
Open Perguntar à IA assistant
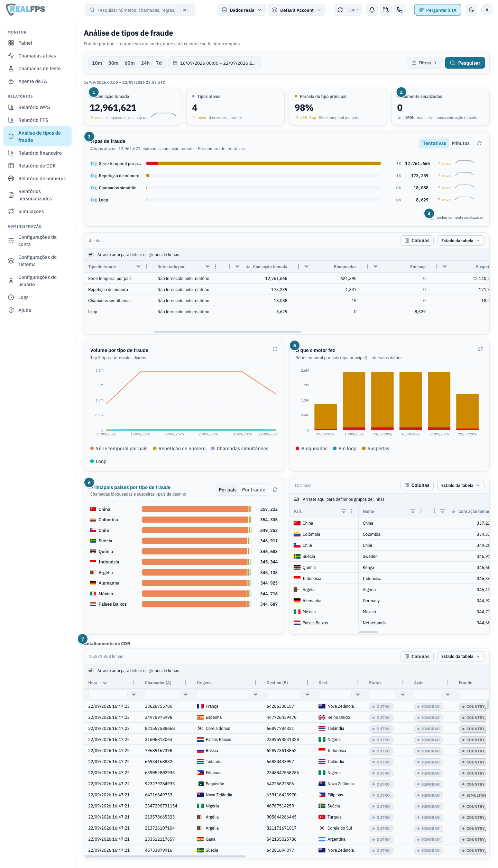[437, 10]
